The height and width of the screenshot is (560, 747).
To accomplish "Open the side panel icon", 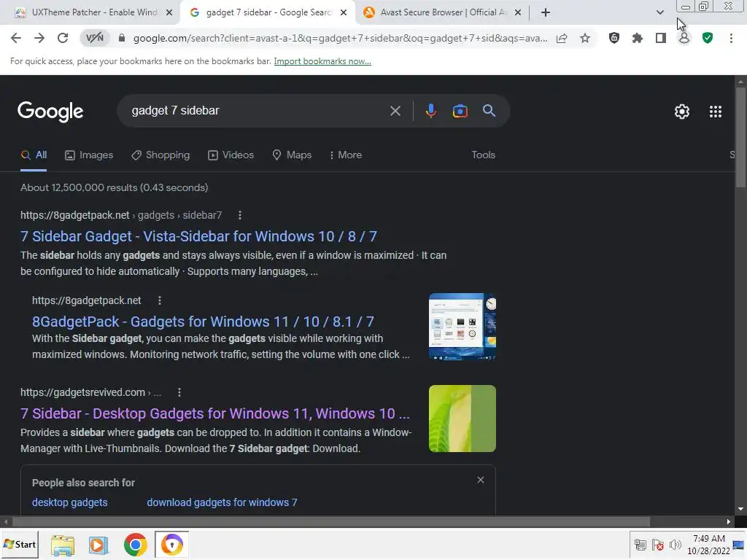I will coord(661,38).
